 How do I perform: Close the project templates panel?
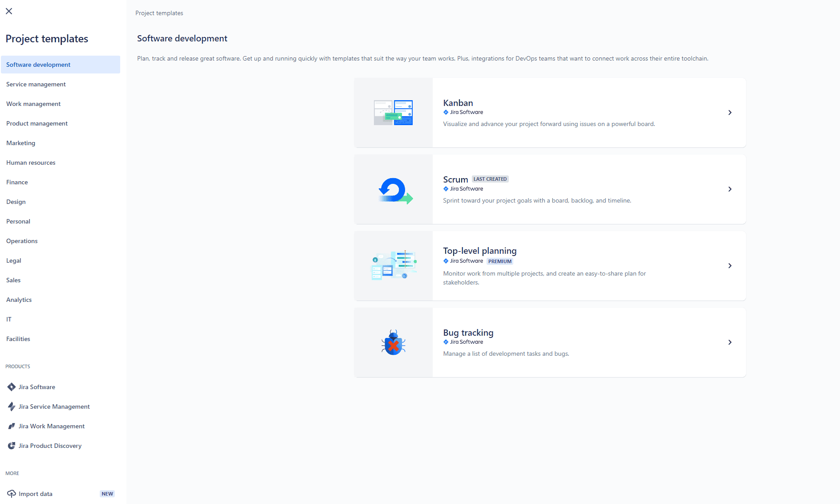9,11
